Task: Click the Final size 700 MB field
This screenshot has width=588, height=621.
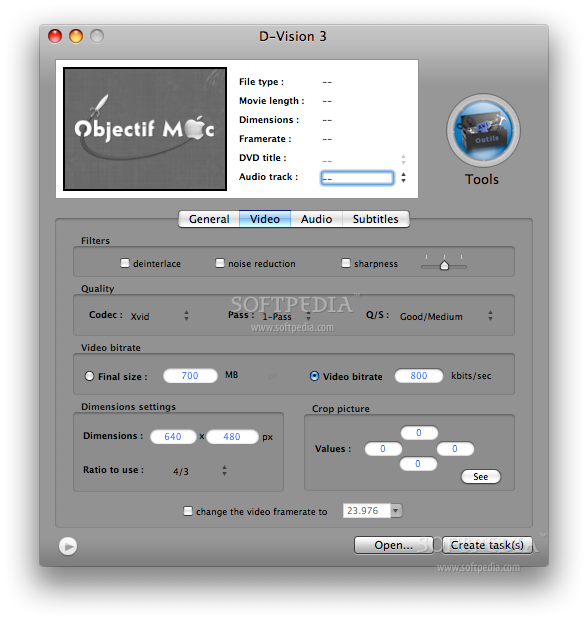Action: point(190,375)
